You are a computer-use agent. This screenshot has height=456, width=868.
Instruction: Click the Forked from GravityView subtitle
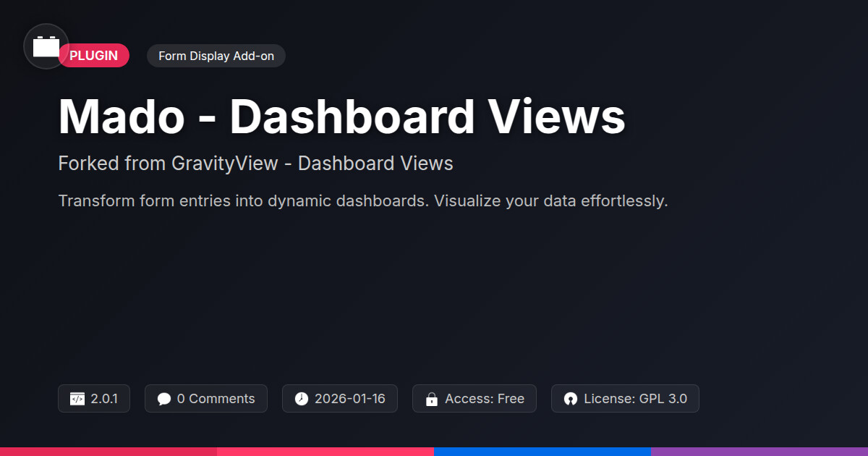[x=255, y=164]
